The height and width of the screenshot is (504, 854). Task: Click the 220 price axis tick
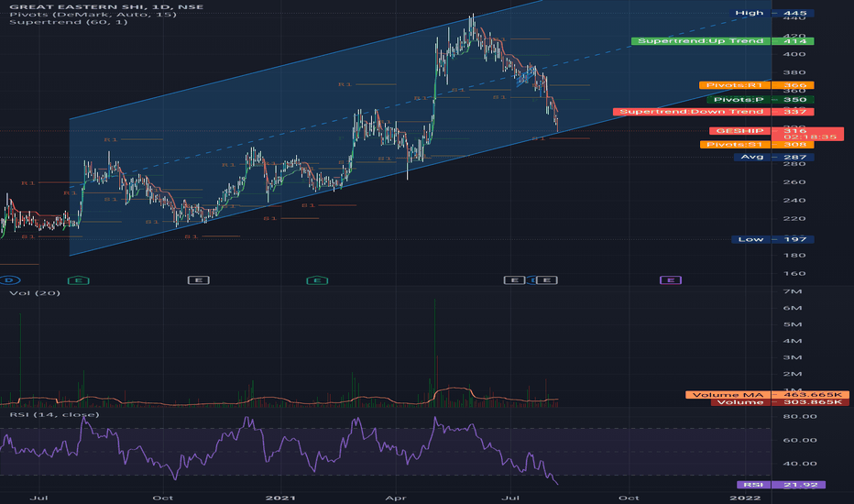[794, 218]
